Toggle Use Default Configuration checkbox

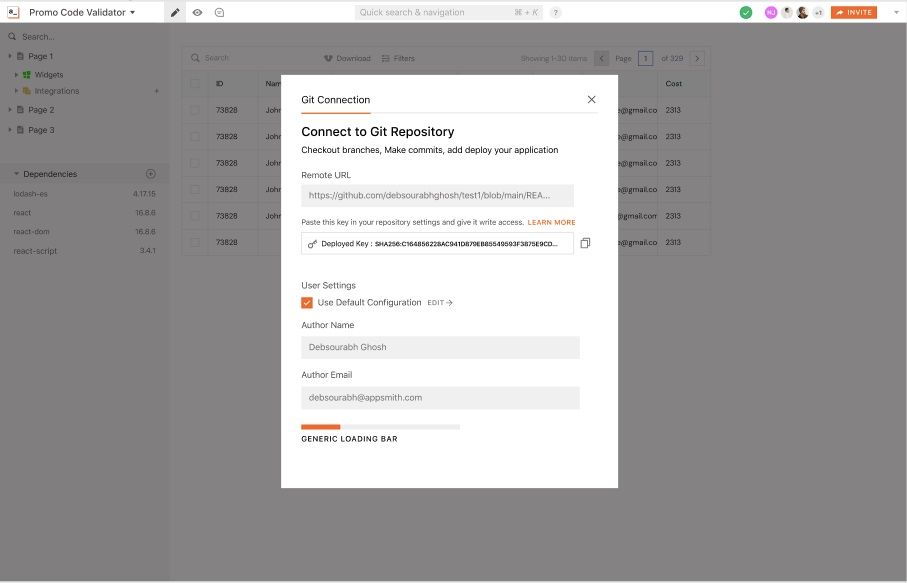307,302
